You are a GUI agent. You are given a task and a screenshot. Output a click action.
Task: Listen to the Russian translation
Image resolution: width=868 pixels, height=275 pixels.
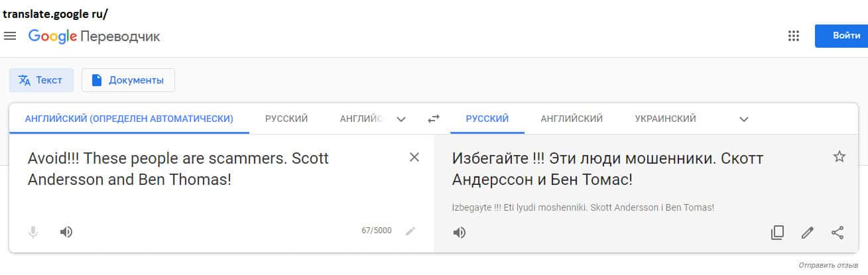(x=459, y=233)
